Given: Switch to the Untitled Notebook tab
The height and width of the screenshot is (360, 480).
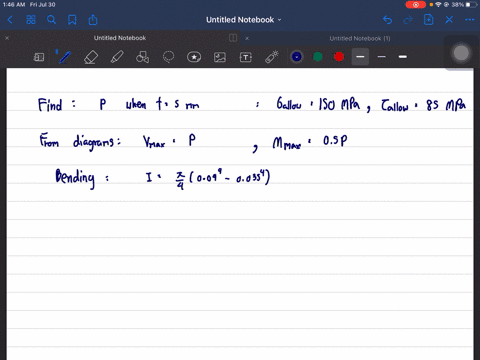Looking at the screenshot, I should click(120, 38).
